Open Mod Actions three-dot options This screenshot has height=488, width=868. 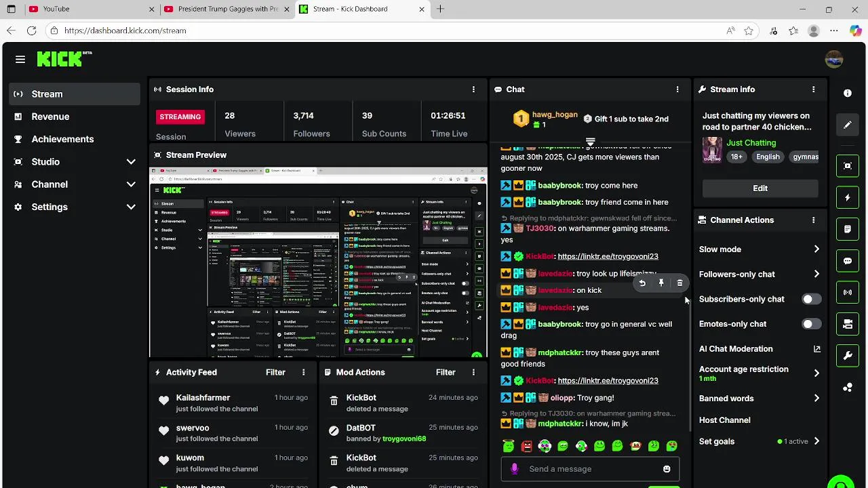(x=473, y=372)
